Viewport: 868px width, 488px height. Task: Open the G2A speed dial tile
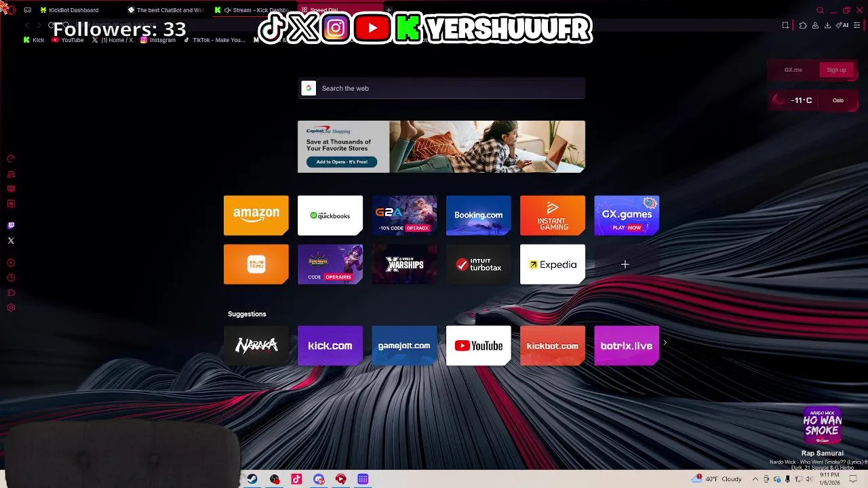pyautogui.click(x=404, y=216)
